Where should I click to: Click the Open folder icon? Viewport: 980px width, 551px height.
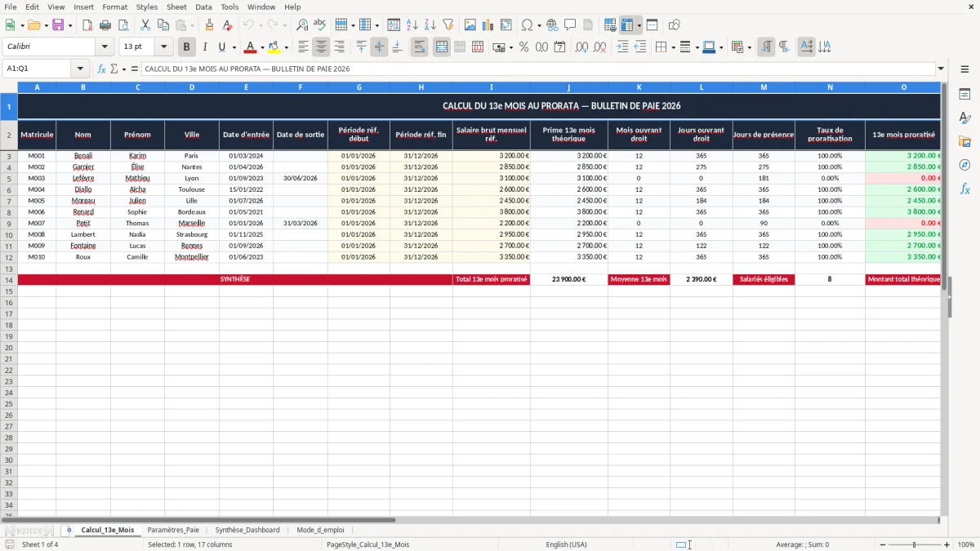tap(33, 25)
